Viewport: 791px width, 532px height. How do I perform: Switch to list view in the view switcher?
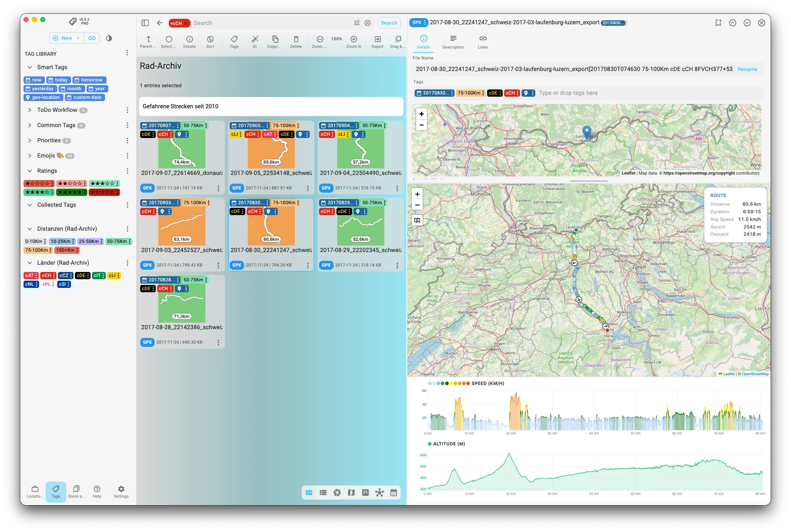tap(323, 493)
